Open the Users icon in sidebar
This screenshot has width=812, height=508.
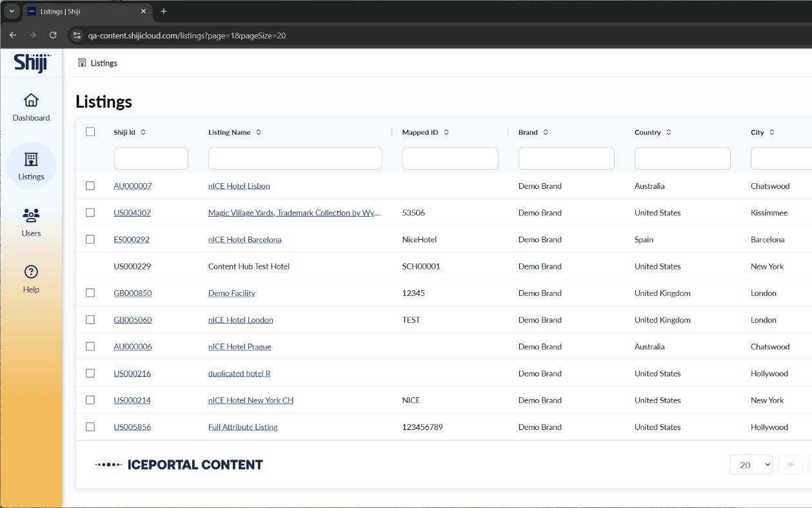pyautogui.click(x=31, y=215)
